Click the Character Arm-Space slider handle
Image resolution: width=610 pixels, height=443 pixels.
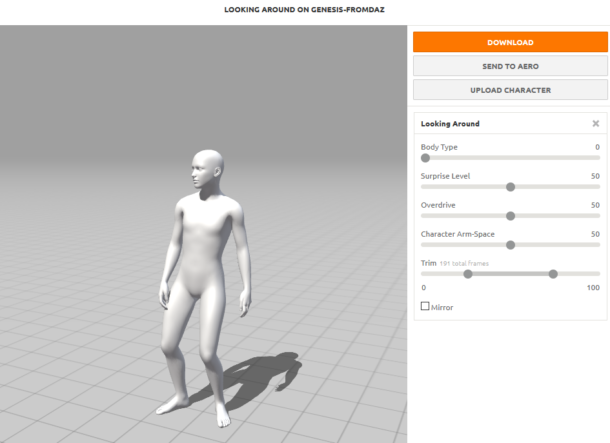coord(510,245)
